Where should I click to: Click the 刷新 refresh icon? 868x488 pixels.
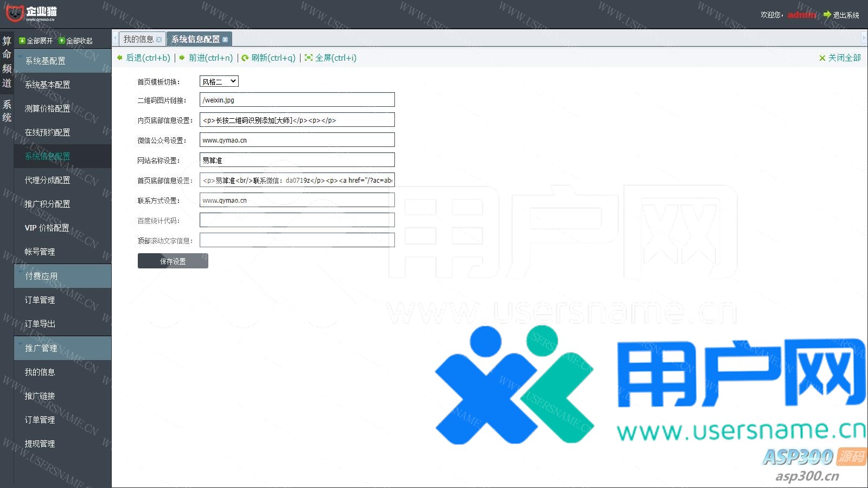(245, 58)
